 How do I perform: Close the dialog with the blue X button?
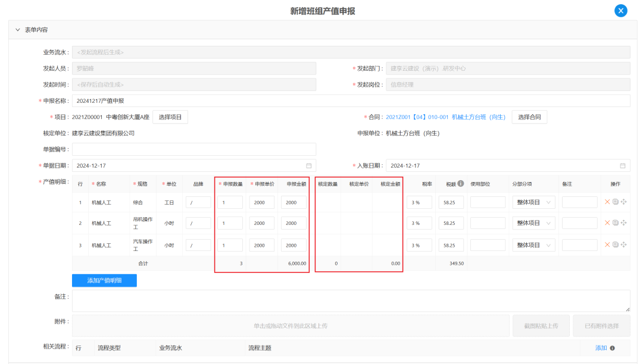click(621, 11)
